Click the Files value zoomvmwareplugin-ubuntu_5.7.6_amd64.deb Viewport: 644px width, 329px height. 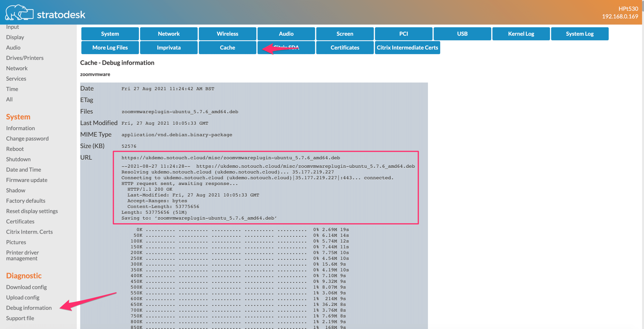coord(180,112)
